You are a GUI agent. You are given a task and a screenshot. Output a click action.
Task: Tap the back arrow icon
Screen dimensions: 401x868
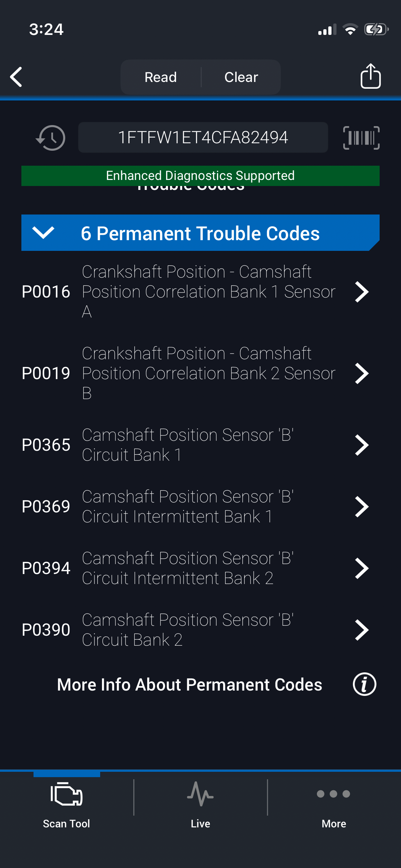pos(16,77)
